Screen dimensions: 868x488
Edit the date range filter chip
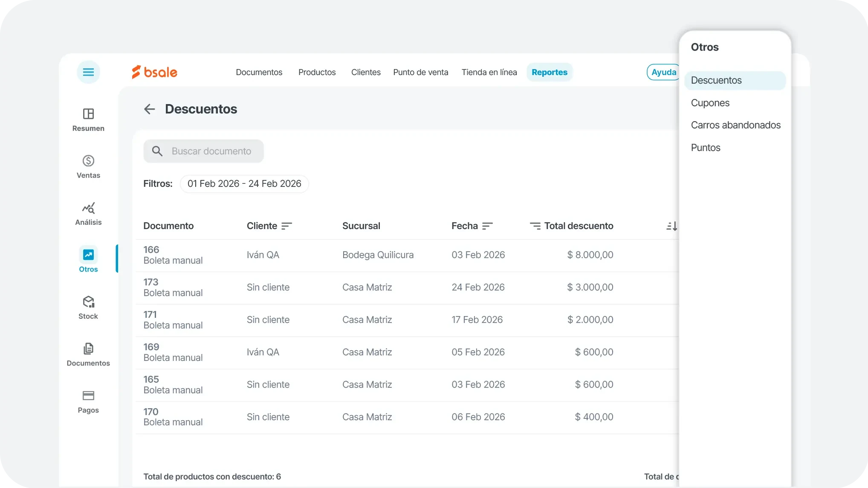244,183
